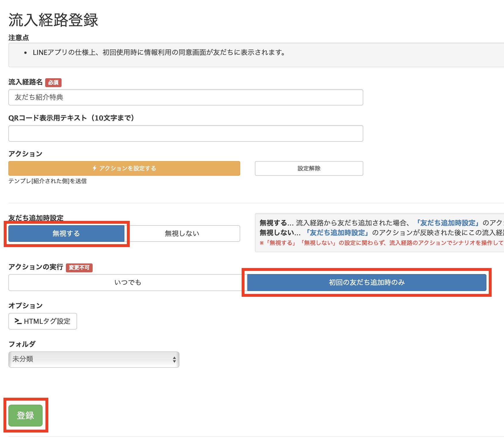Click the テンプレ[紹介された側]を送信 action summary
Image resolution: width=504 pixels, height=440 pixels.
[x=47, y=181]
